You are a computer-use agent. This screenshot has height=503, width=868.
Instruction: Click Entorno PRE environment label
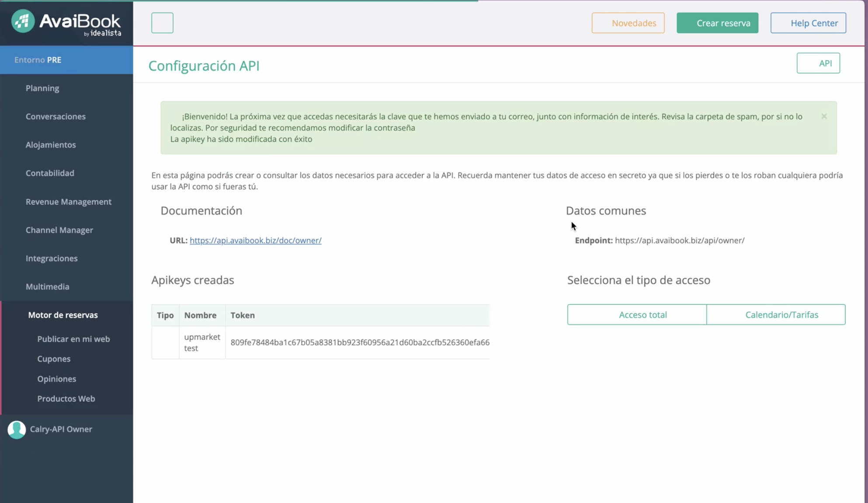(x=38, y=60)
